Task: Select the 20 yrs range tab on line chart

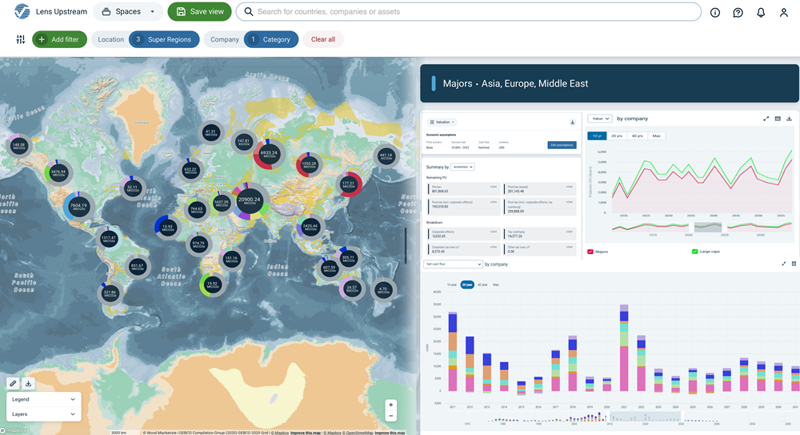Action: [615, 135]
